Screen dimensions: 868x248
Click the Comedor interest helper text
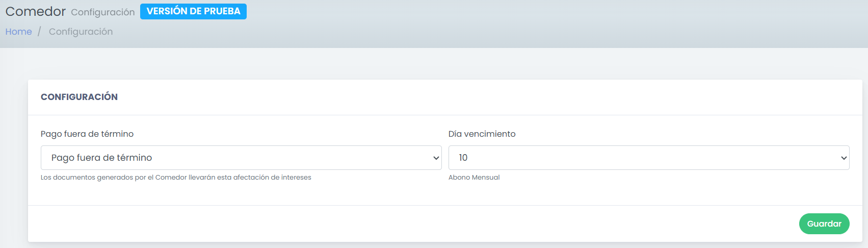pos(176,178)
